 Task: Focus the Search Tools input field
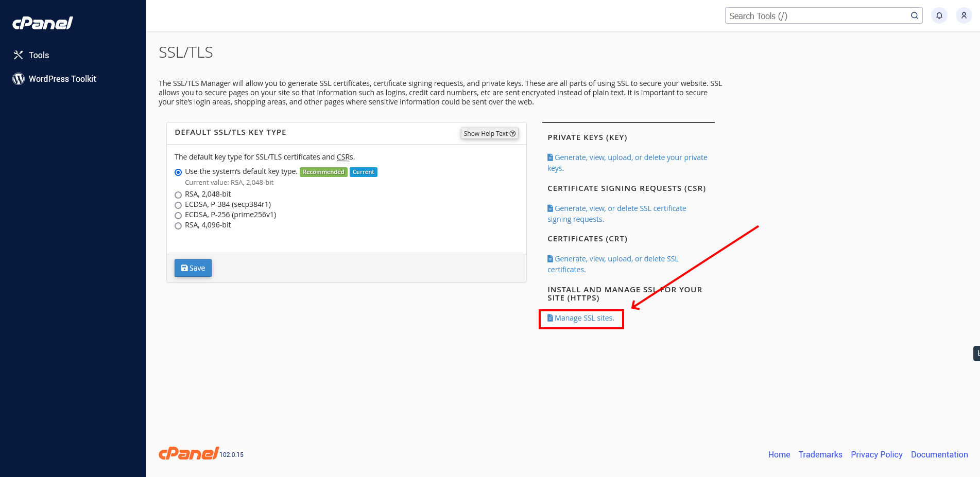[817, 15]
